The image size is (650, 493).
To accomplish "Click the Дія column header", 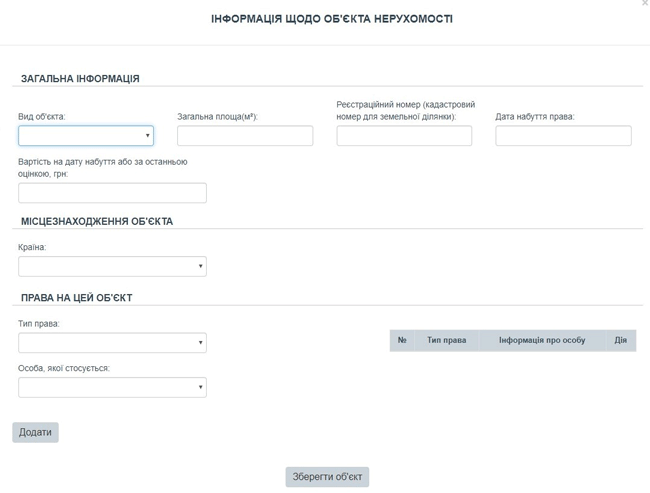I will [x=620, y=341].
